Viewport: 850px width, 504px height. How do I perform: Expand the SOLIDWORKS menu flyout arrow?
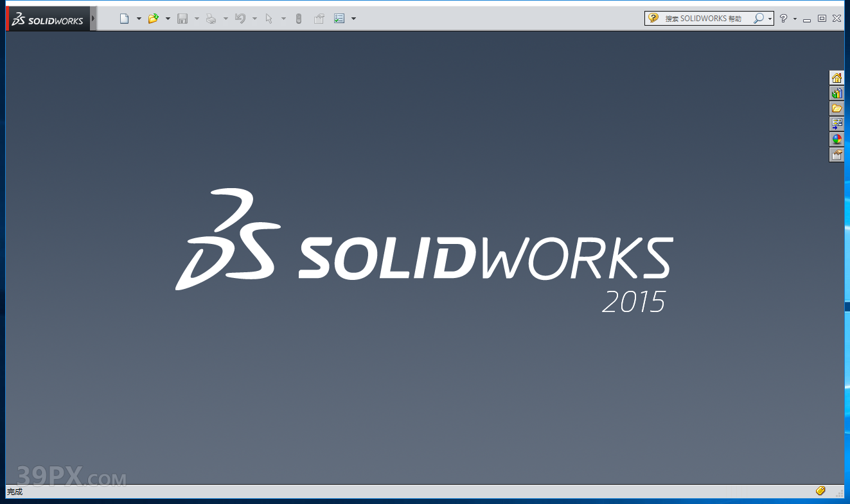pyautogui.click(x=94, y=18)
